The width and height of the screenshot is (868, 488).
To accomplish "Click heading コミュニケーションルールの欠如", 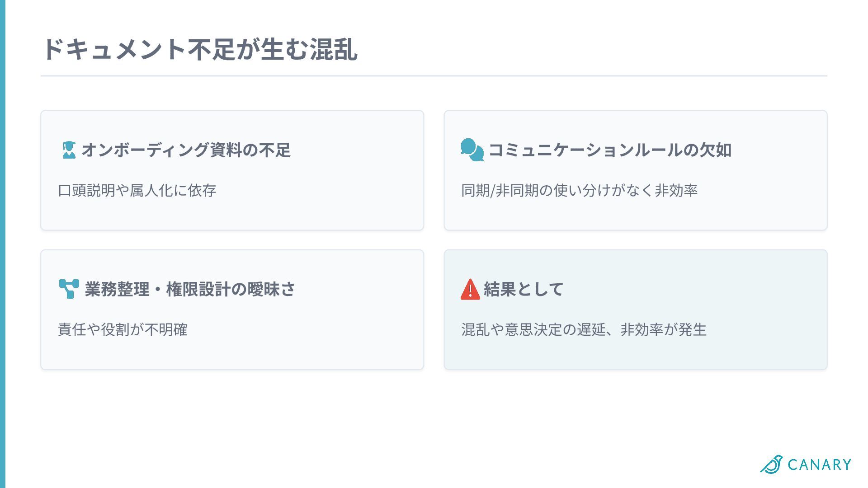I will tap(610, 150).
